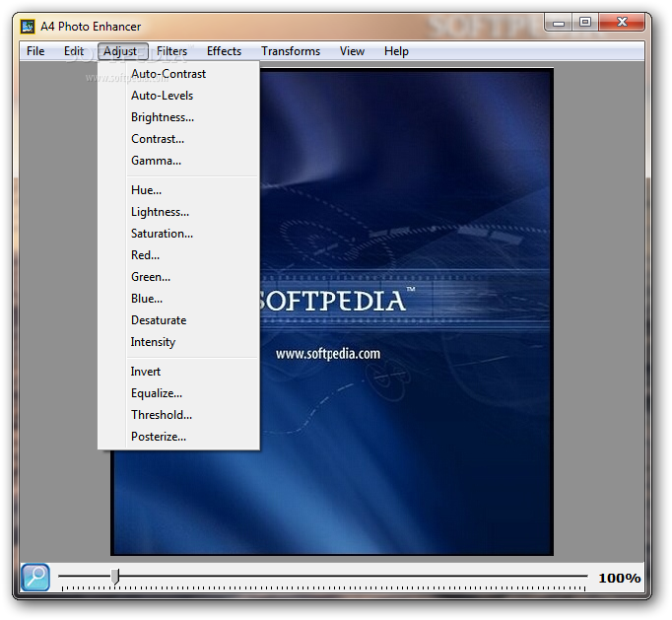Choose Equalize... from the menu
The width and height of the screenshot is (672, 620).
(179, 393)
